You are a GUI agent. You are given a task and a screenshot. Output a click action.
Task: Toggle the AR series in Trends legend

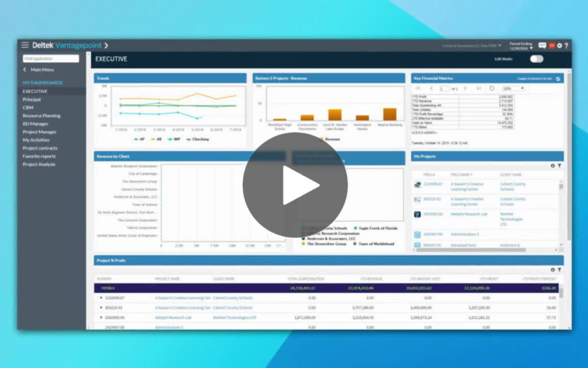(x=156, y=140)
